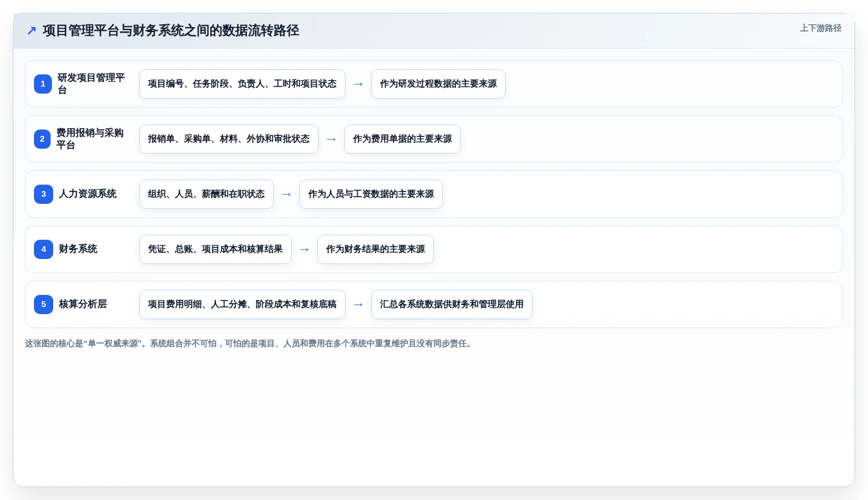Click the arrow in the 研发项目管理平台 row
This screenshot has width=868, height=500.
coord(358,84)
